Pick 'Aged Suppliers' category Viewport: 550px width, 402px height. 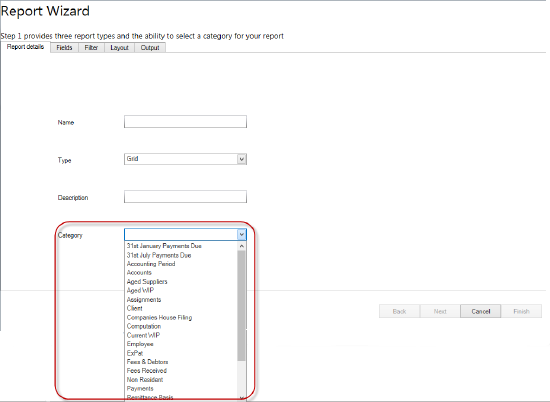tap(181, 282)
